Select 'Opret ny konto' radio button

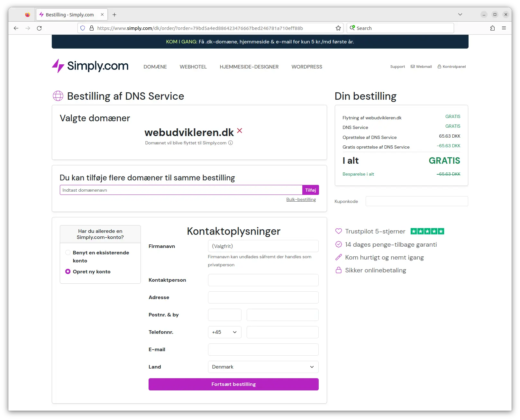click(x=68, y=271)
